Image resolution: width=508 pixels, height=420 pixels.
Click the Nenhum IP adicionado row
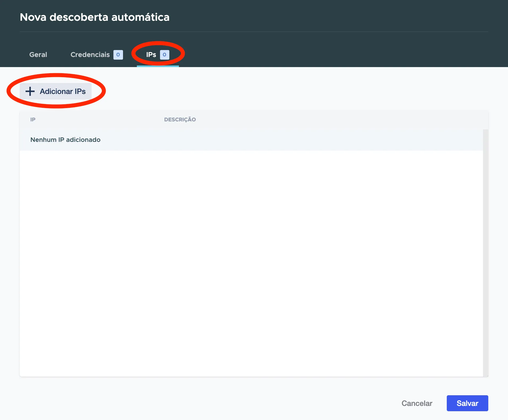[251, 140]
